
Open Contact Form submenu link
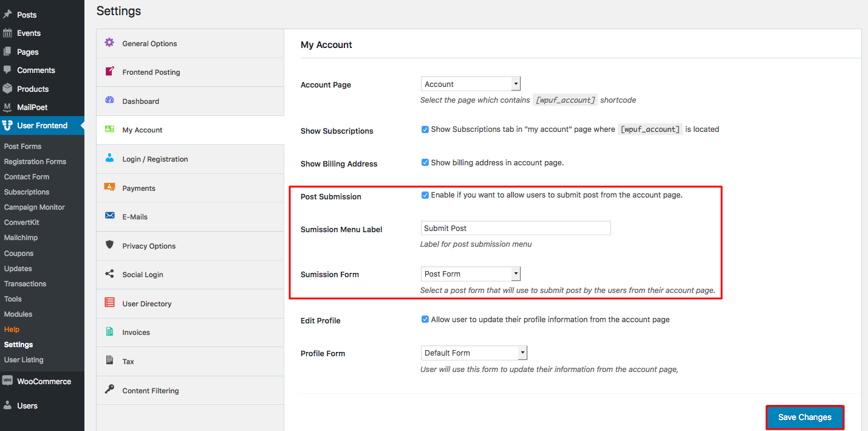[27, 177]
